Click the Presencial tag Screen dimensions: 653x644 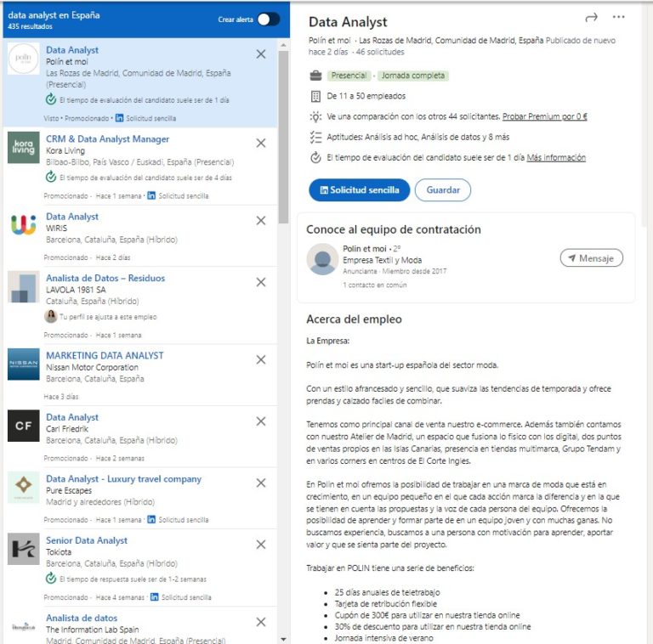point(349,76)
